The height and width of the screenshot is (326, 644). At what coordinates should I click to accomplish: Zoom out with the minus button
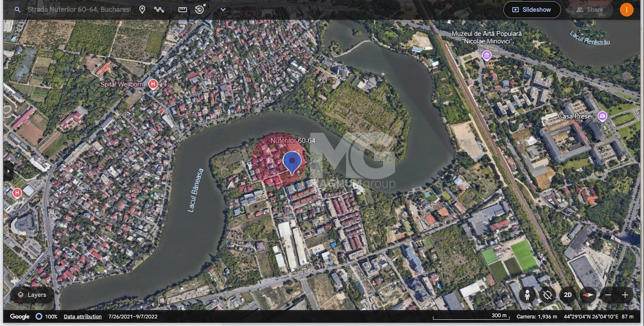(608, 295)
